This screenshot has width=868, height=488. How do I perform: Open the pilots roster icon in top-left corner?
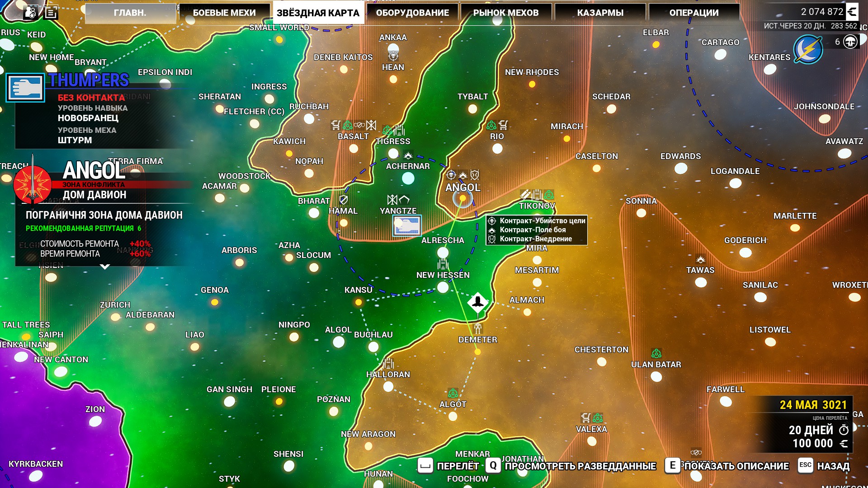point(30,12)
